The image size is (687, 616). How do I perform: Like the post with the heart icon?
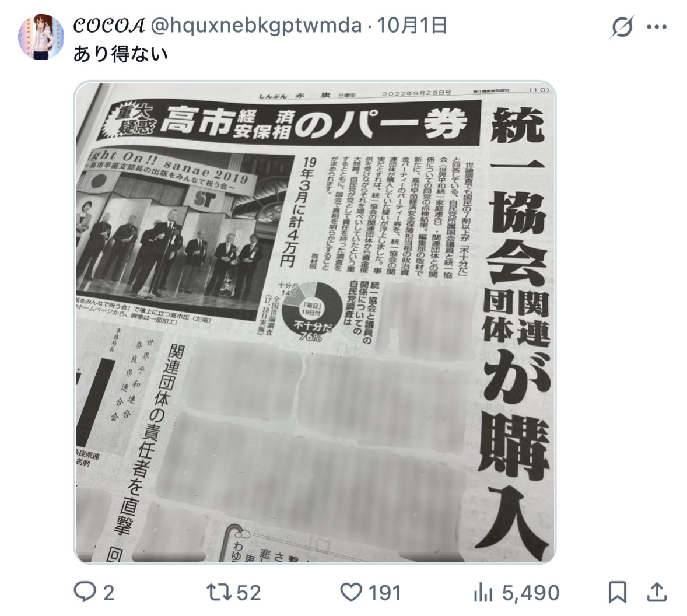[x=352, y=592]
